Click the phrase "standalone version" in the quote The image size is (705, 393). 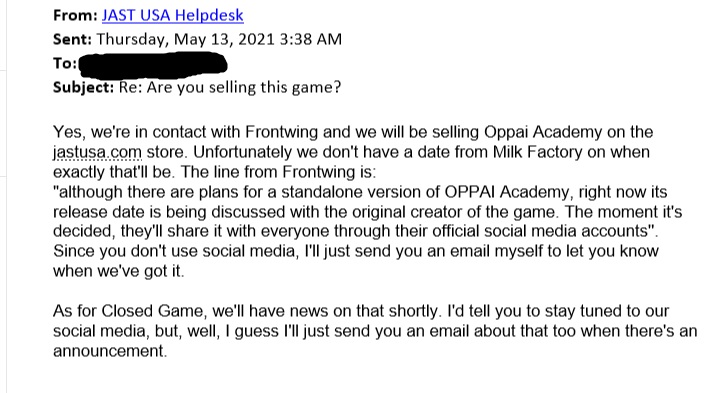pos(354,192)
